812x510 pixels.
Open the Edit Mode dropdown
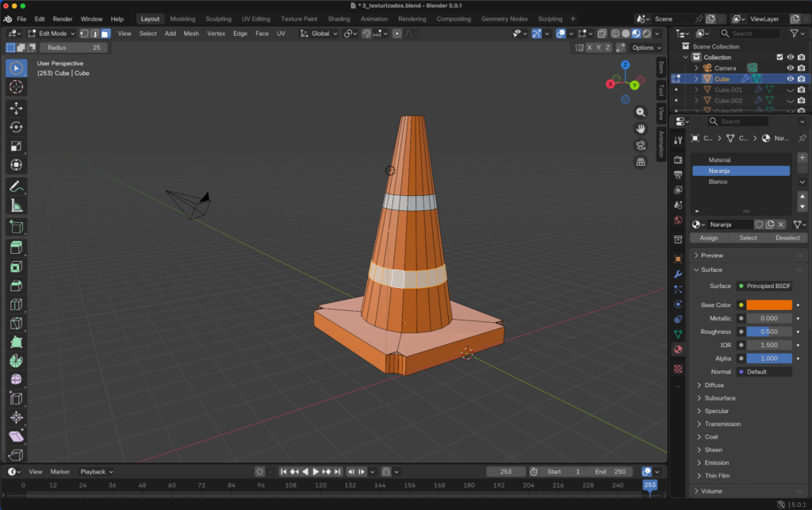[52, 33]
